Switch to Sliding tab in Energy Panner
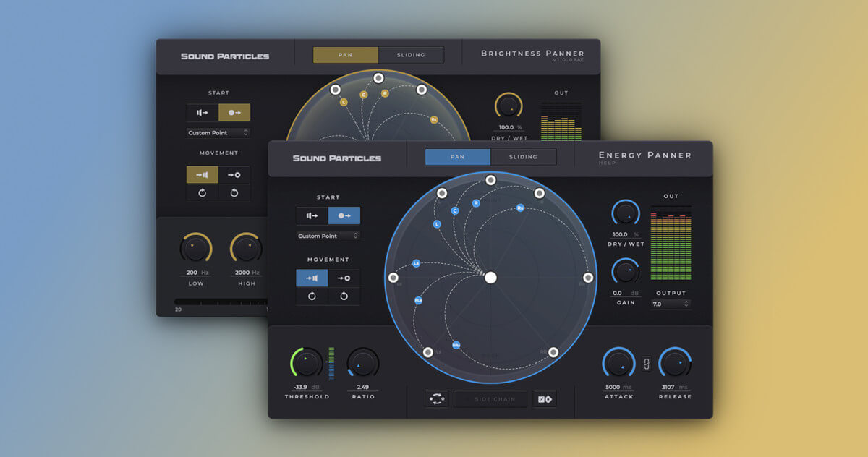868x457 pixels. click(x=523, y=157)
